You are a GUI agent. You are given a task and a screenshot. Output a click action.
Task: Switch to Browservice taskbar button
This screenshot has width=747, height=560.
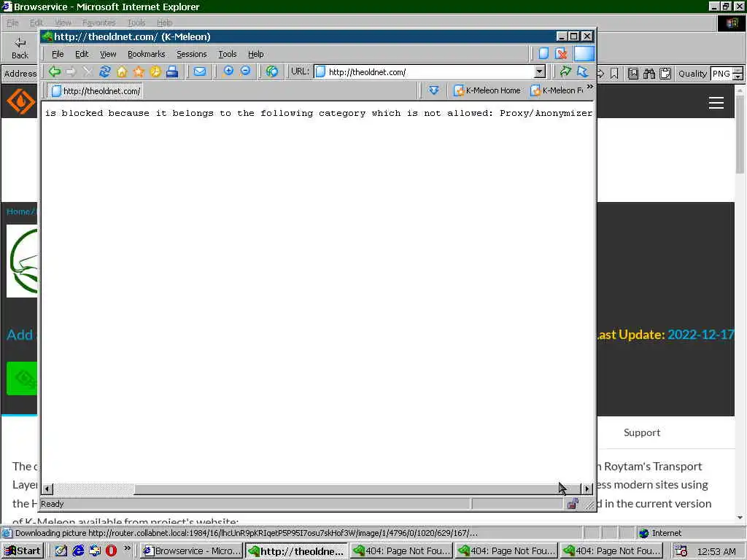[x=192, y=551]
